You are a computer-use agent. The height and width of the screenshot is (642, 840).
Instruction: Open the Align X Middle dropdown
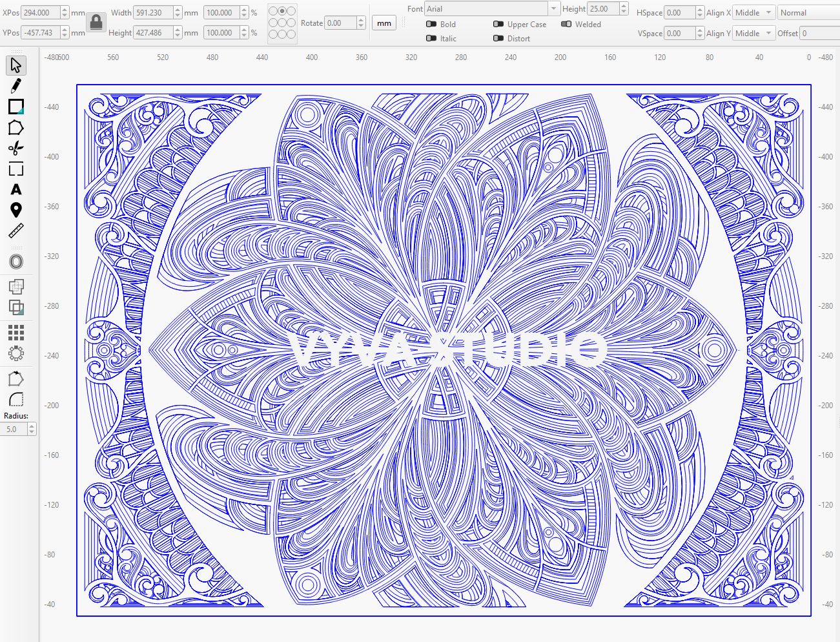754,12
